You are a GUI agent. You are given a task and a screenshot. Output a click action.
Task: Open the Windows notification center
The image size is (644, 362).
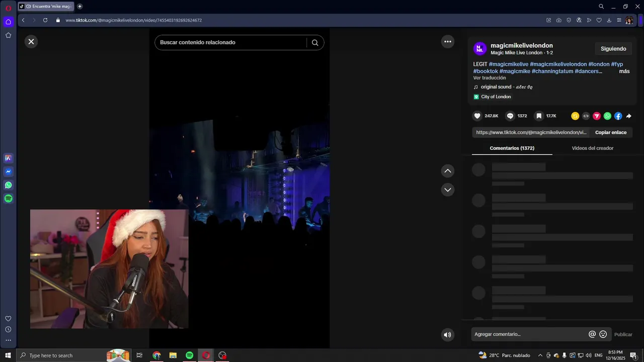pos(633,355)
